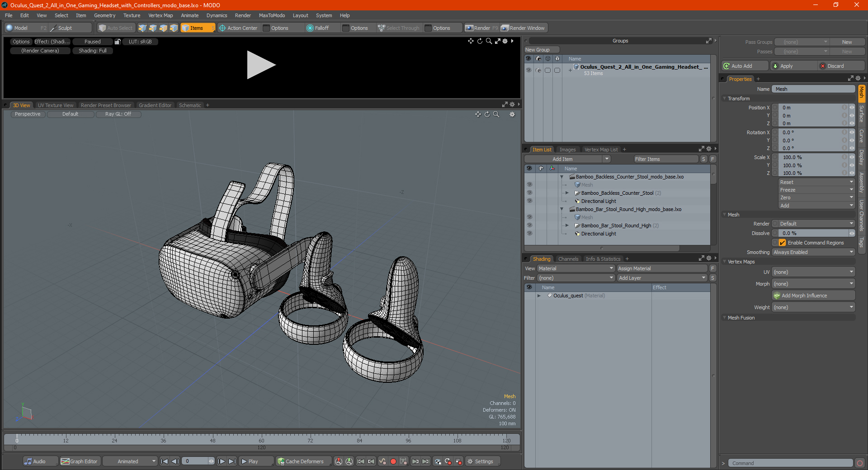Click 3D viewport zoom magnifier

(x=496, y=114)
